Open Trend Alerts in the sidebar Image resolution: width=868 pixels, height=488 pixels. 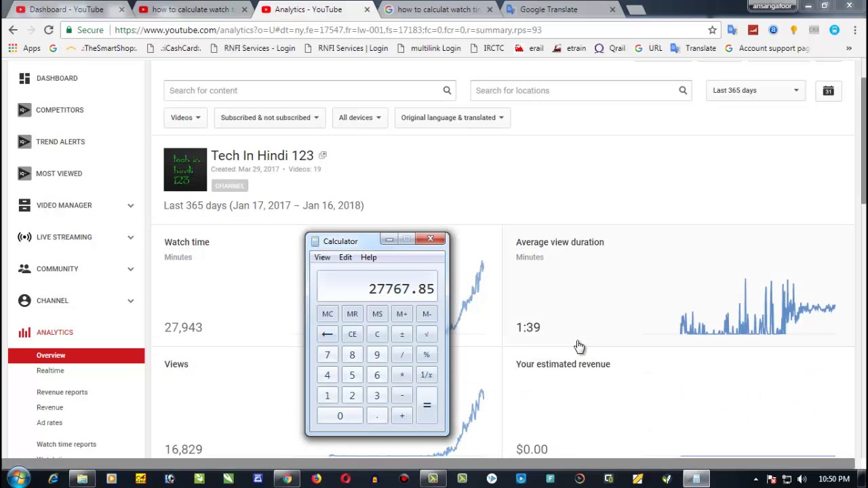pyautogui.click(x=60, y=142)
